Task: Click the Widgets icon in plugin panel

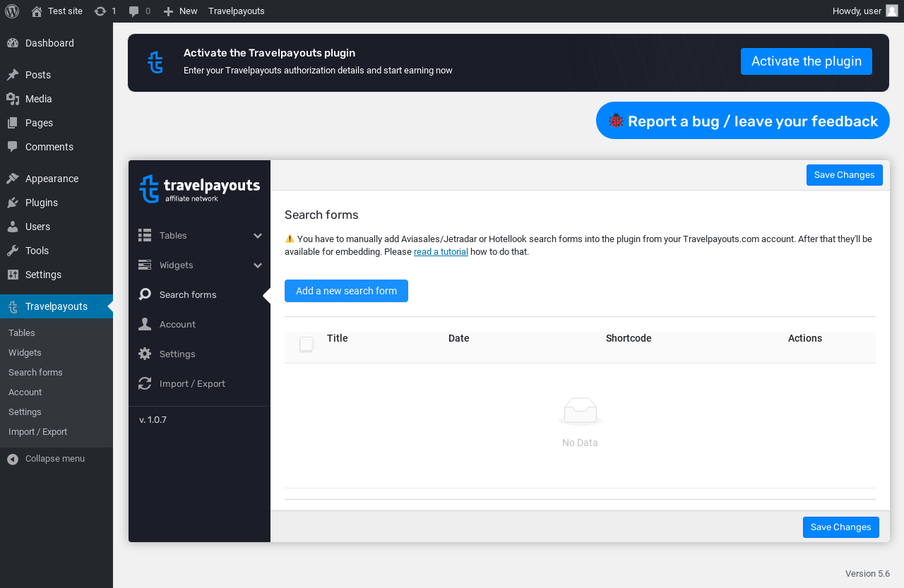Action: (145, 265)
